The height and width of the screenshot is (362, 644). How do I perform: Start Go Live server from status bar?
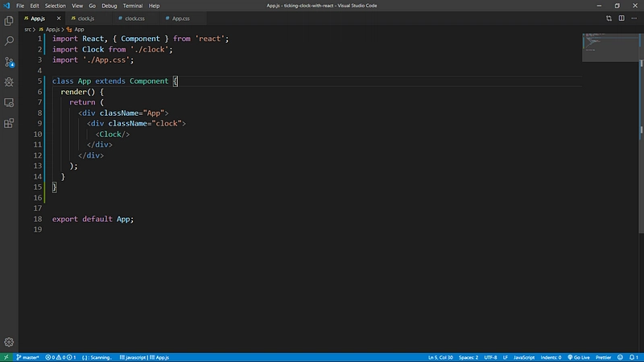click(x=578, y=357)
